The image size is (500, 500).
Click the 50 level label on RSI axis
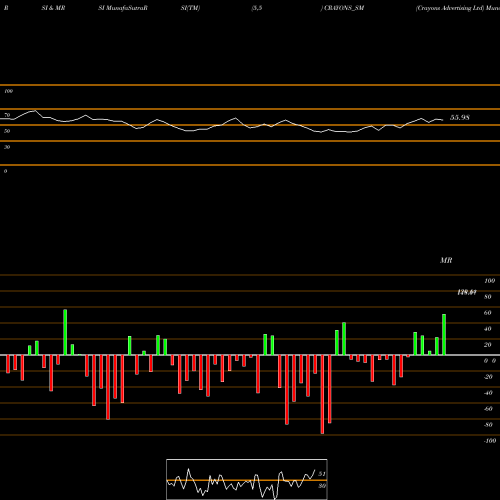coord(7,131)
